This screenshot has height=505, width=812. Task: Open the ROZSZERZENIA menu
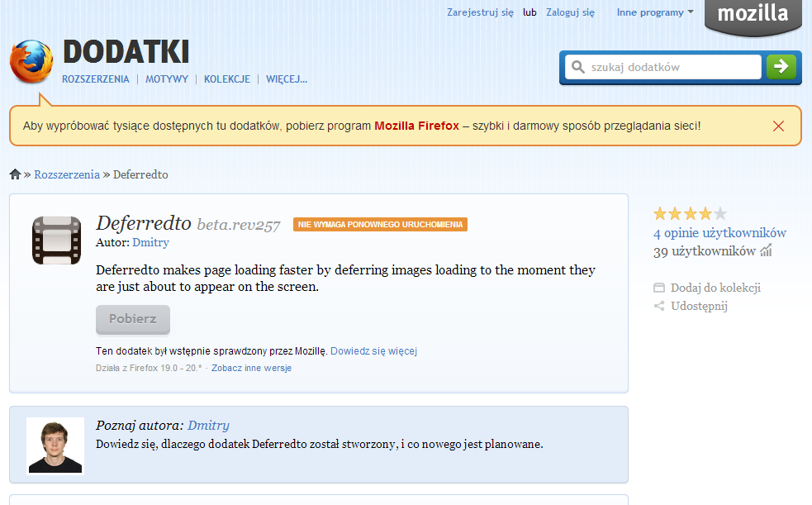(96, 79)
